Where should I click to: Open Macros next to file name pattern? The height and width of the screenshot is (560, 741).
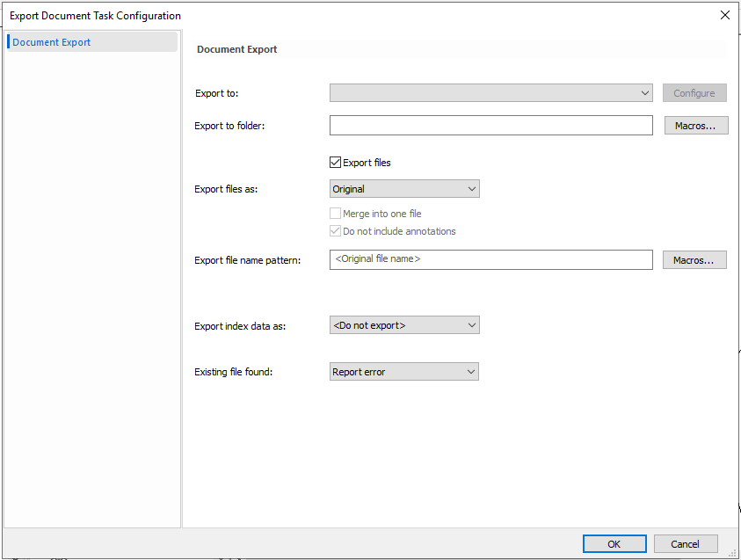pos(694,260)
